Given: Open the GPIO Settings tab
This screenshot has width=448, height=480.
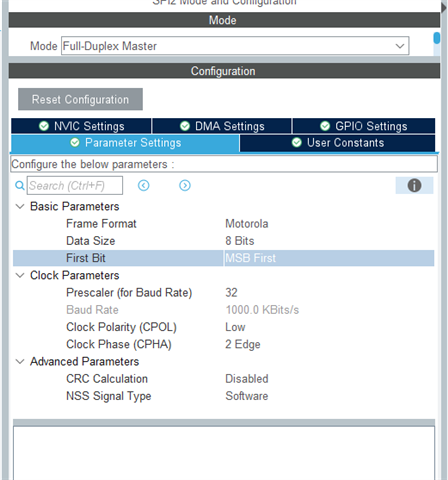Looking at the screenshot, I should [364, 126].
